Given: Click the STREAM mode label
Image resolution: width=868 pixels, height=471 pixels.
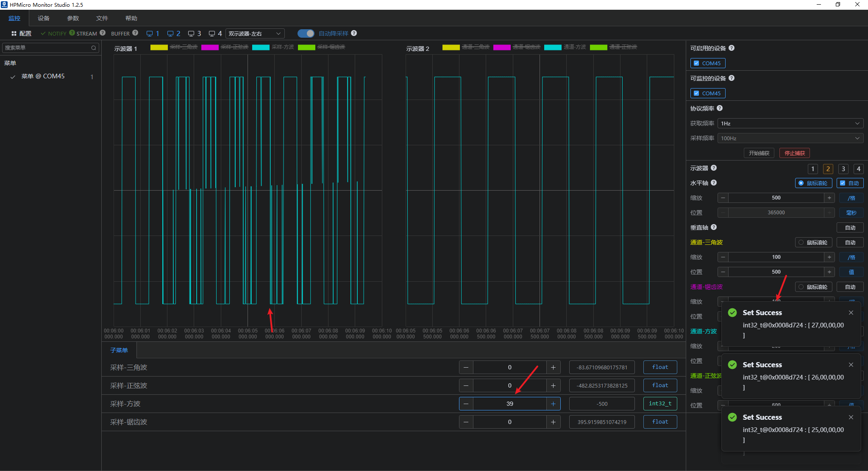Looking at the screenshot, I should tap(87, 33).
